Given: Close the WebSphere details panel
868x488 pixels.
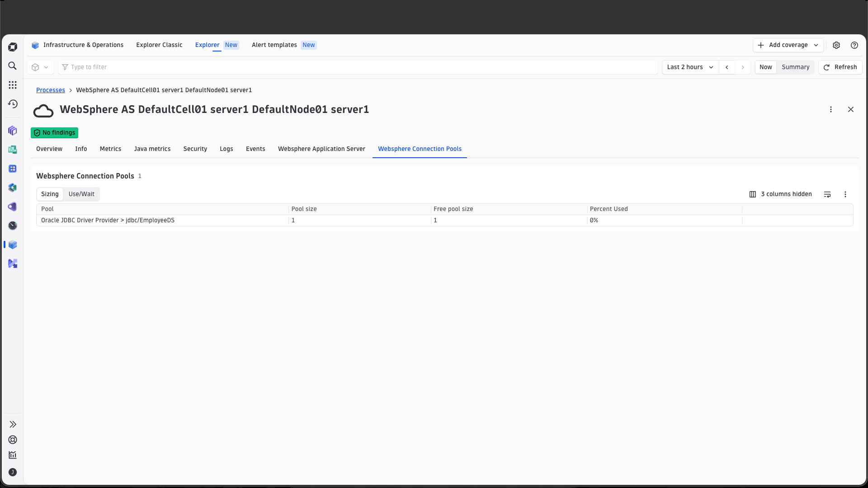Looking at the screenshot, I should [851, 109].
